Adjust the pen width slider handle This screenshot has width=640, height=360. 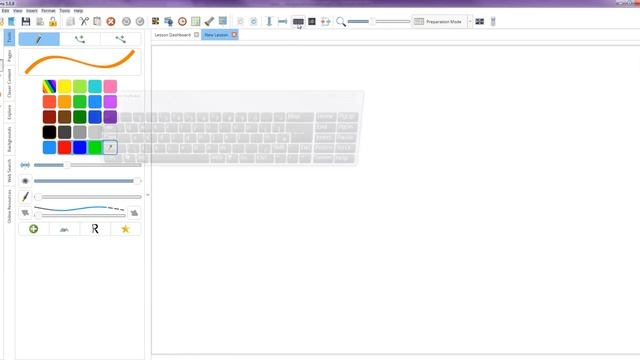67,165
